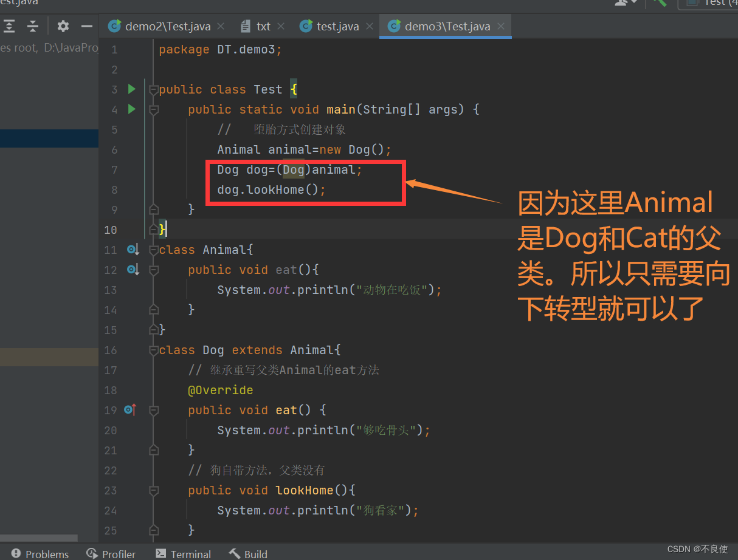The height and width of the screenshot is (560, 738).
Task: Click 'Animal animal=new Dog();' code
Action: pyautogui.click(x=305, y=150)
